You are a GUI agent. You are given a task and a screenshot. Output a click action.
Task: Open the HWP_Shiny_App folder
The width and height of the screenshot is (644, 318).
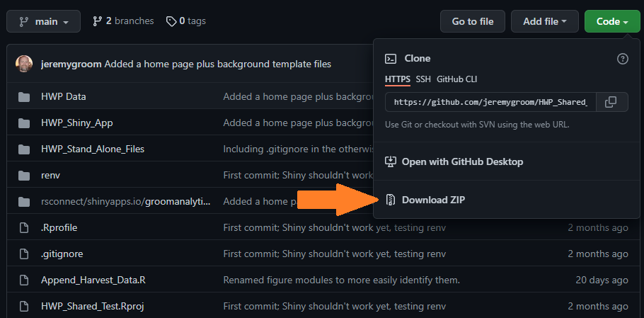pos(77,123)
